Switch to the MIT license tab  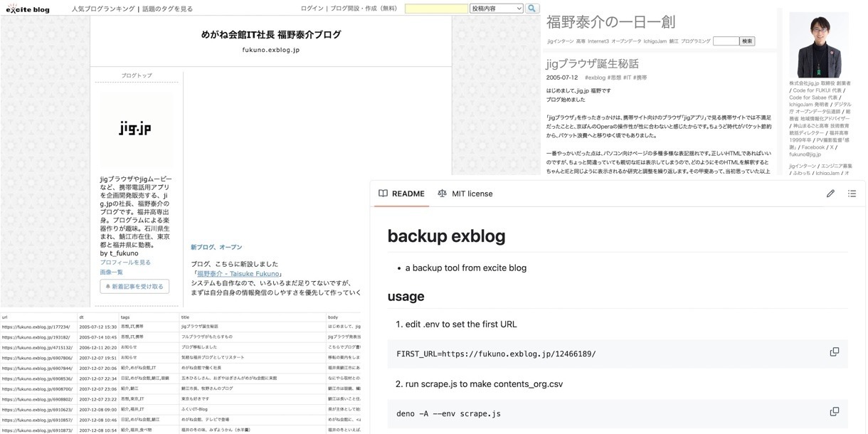tap(465, 194)
